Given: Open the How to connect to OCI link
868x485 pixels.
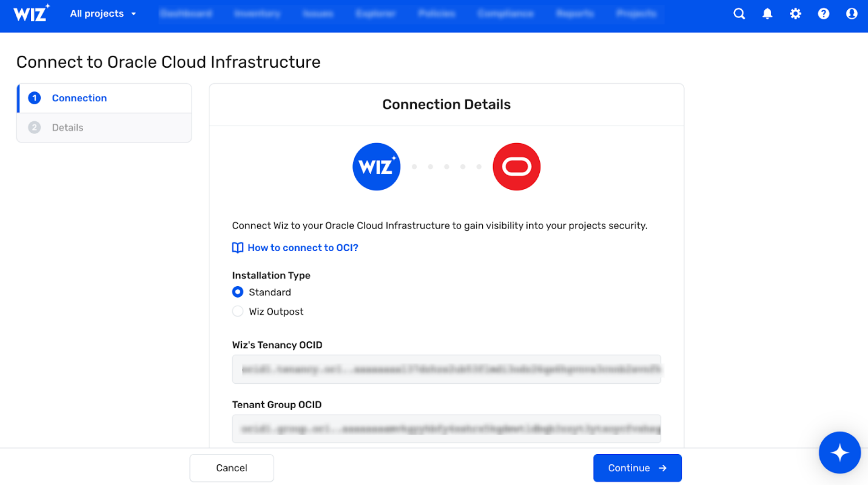Looking at the screenshot, I should pos(303,247).
